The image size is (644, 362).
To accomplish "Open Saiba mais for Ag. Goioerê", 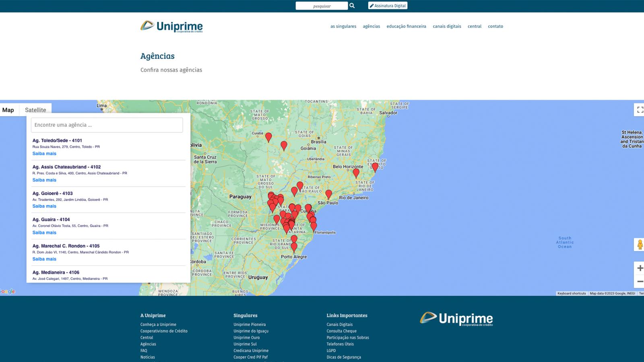I will tap(44, 206).
